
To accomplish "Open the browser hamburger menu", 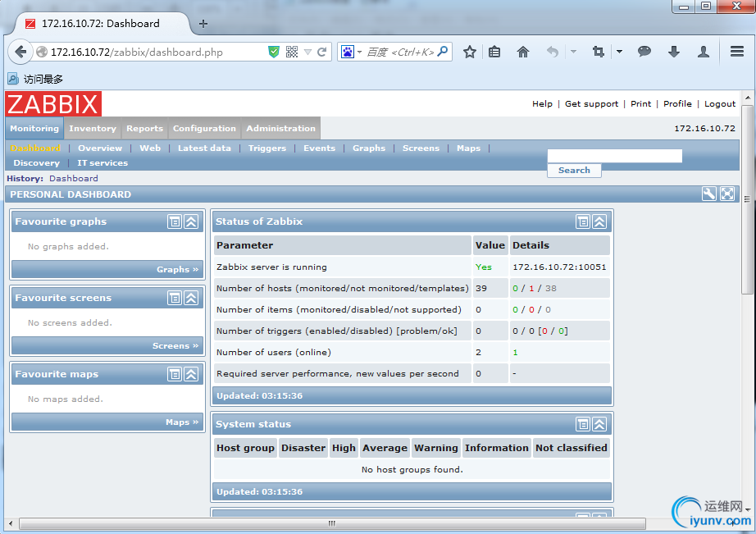I will coord(736,51).
